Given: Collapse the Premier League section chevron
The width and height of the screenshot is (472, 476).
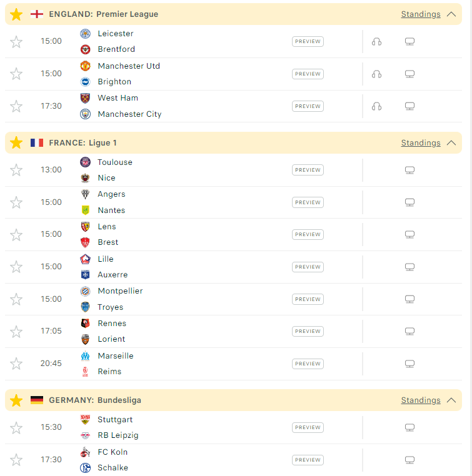Looking at the screenshot, I should pos(451,14).
